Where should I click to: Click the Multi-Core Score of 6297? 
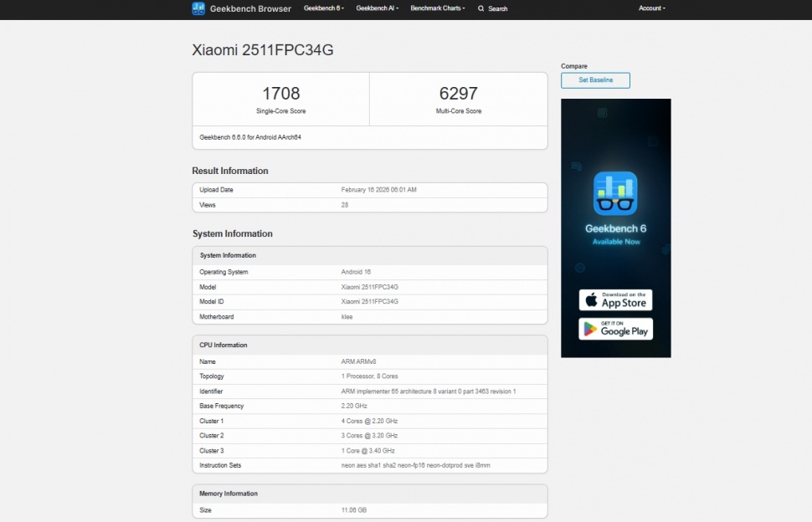tap(458, 93)
